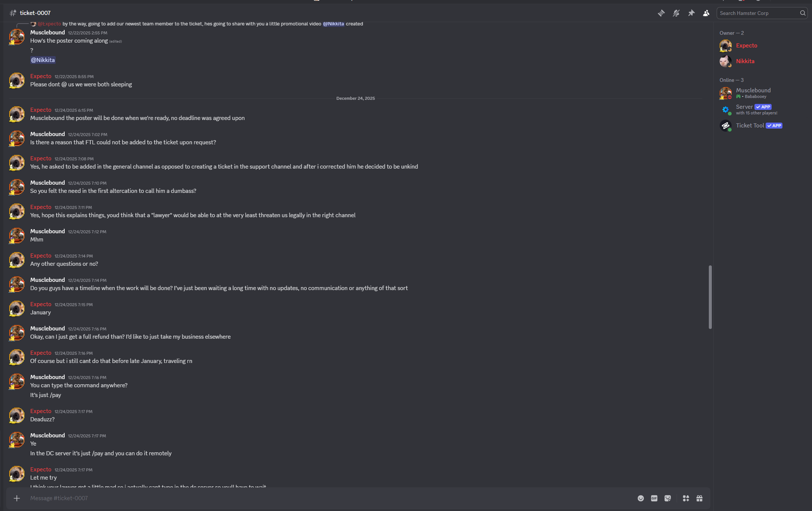Hide the member list panel
This screenshot has width=812, height=511.
(706, 13)
